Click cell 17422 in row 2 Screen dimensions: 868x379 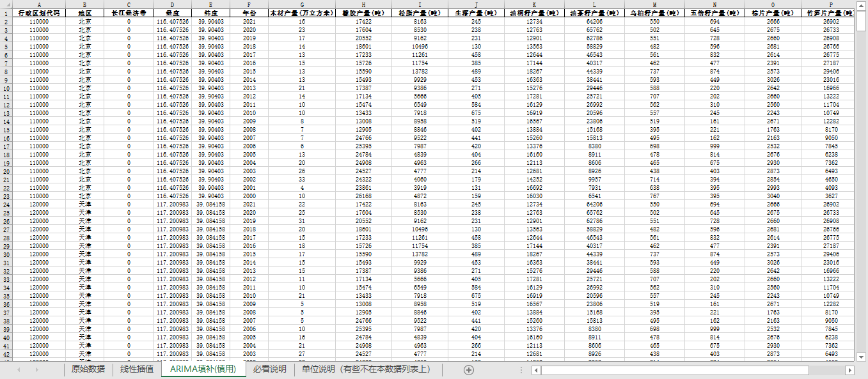[x=363, y=21]
